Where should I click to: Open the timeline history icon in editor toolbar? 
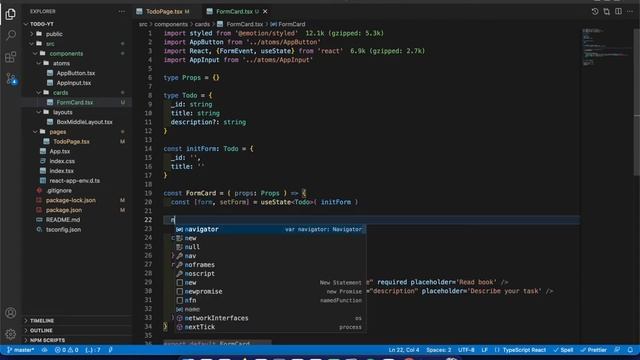point(595,11)
